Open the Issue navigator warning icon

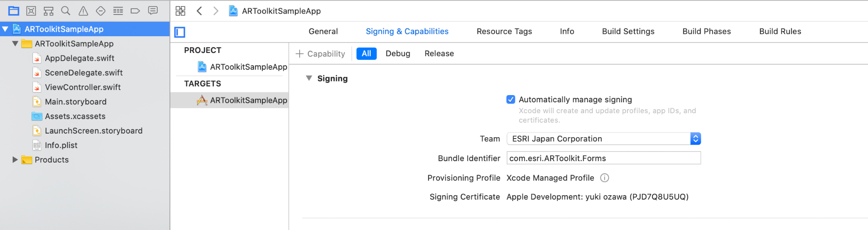click(x=83, y=10)
